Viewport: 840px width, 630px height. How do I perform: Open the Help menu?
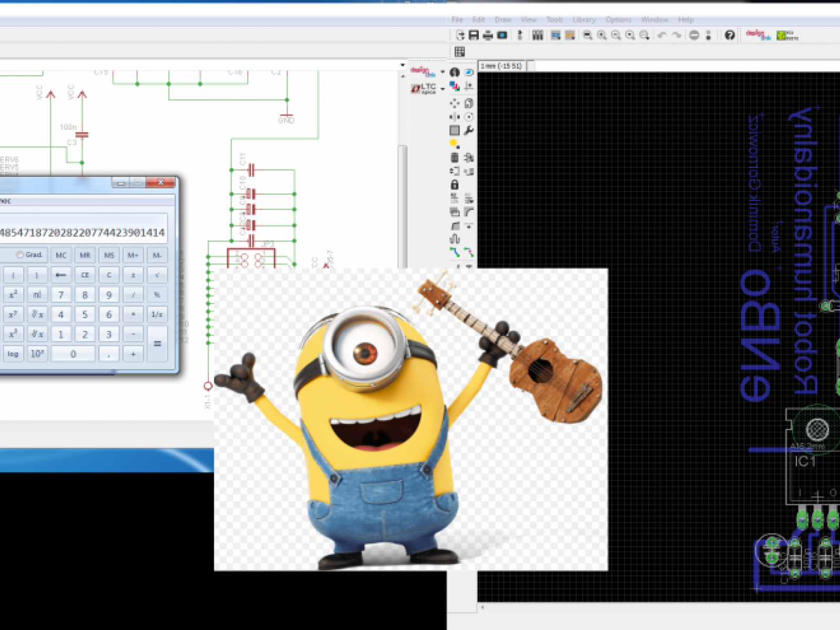pos(686,19)
